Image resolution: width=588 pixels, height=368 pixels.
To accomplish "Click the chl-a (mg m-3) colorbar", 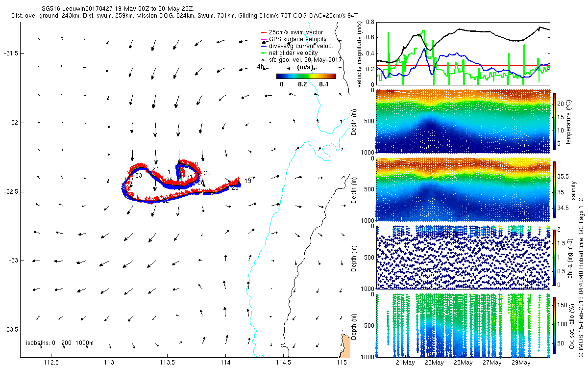I will (555, 258).
